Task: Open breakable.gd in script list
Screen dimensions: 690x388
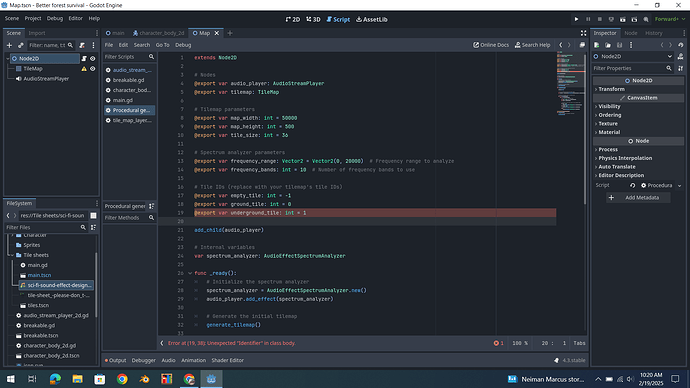Action: 128,80
